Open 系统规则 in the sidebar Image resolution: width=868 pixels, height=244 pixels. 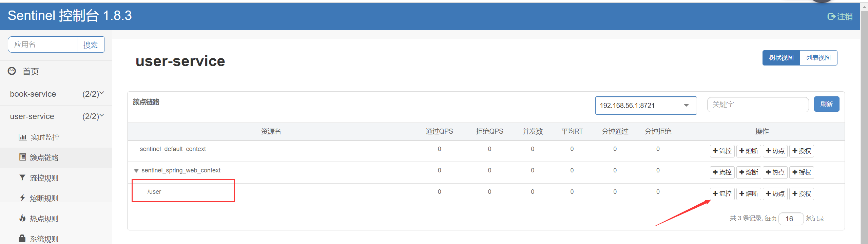coord(44,239)
